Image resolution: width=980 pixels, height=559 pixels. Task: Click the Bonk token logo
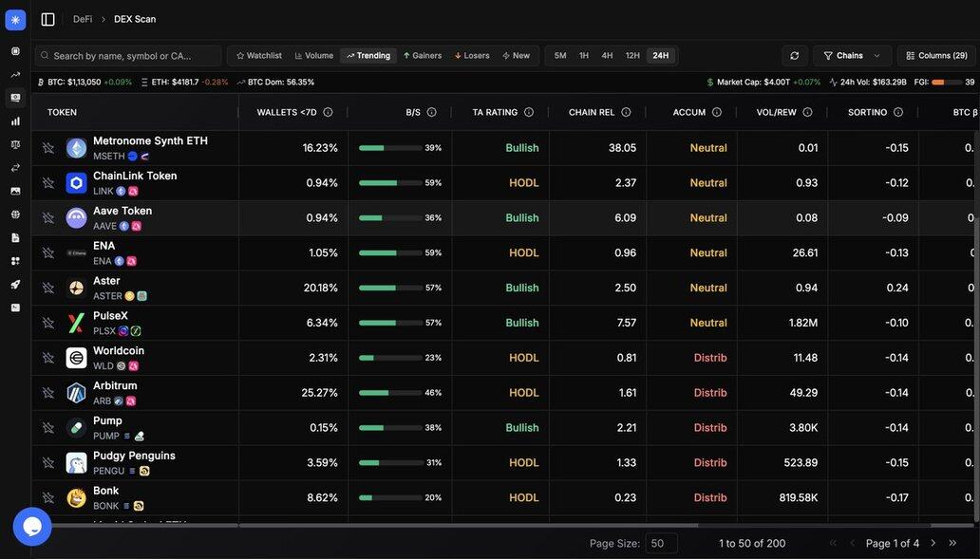click(x=76, y=498)
